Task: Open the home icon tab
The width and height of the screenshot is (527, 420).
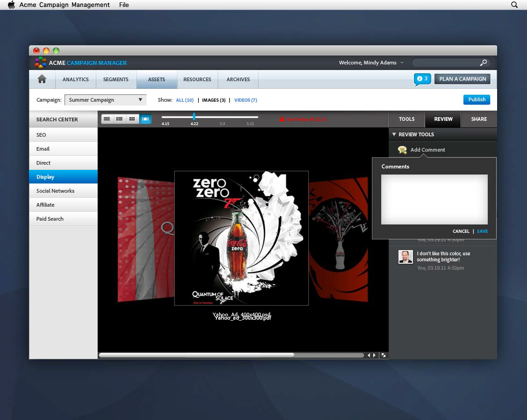Action: 42,79
